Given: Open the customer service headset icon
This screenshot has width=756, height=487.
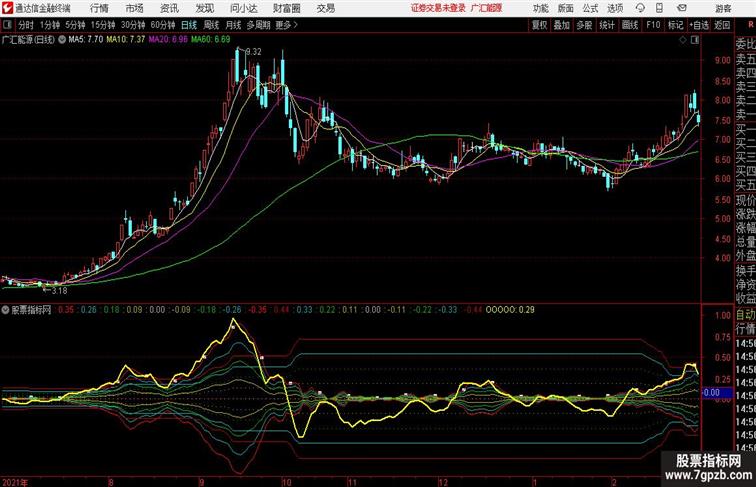Looking at the screenshot, I should pos(640,8).
